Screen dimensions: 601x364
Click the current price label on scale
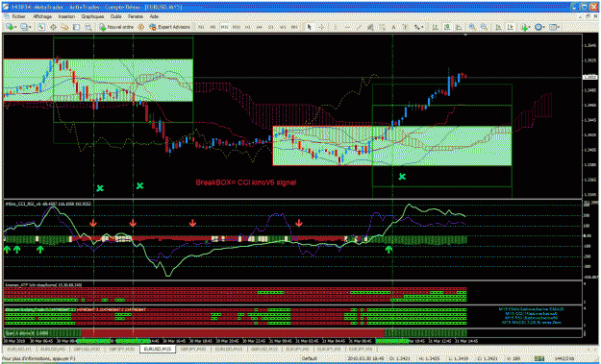588,78
